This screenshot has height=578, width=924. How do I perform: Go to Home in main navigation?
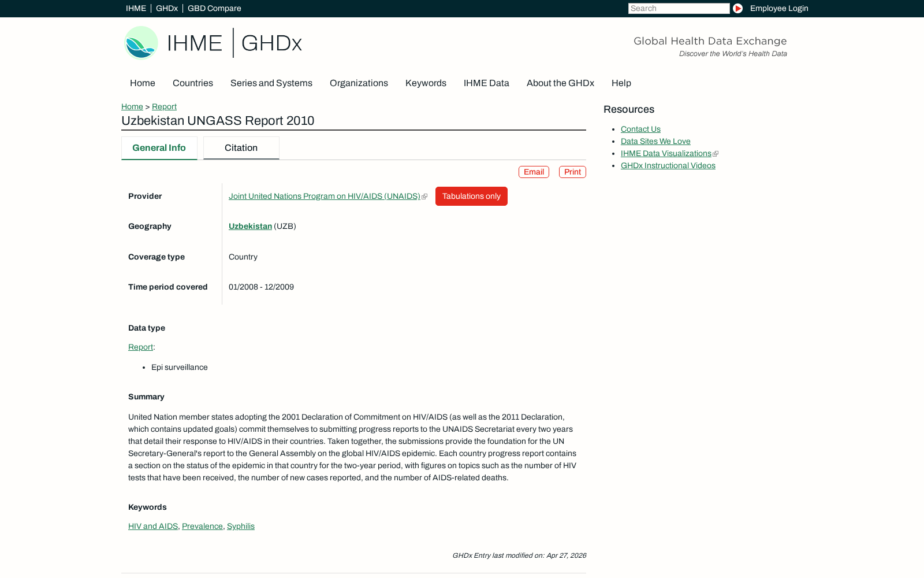[x=143, y=83]
